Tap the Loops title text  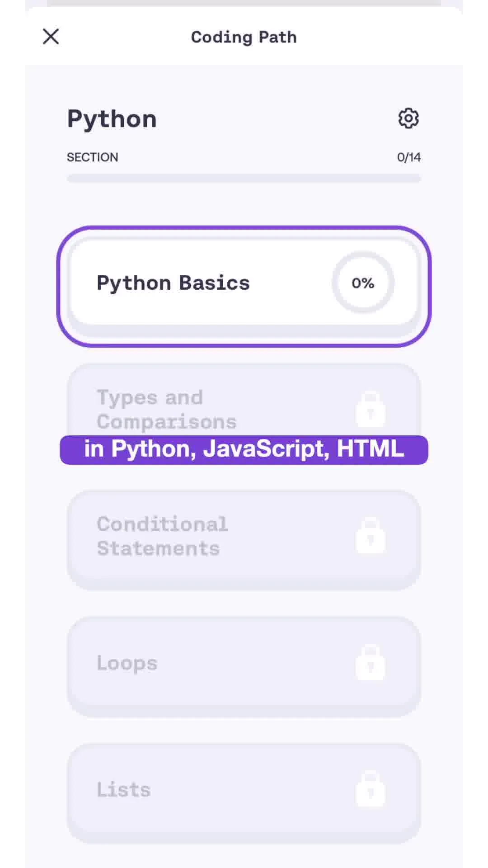pos(127,663)
